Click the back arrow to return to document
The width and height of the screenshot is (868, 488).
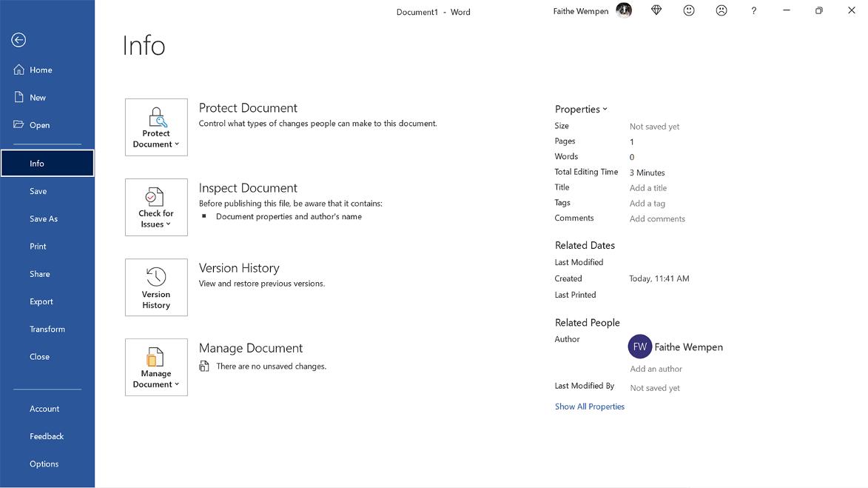point(18,40)
